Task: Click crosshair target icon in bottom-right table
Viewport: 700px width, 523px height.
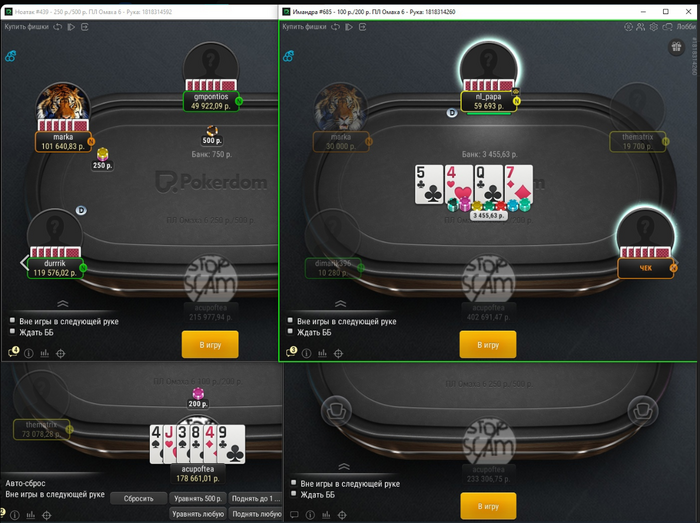Action: tap(342, 515)
